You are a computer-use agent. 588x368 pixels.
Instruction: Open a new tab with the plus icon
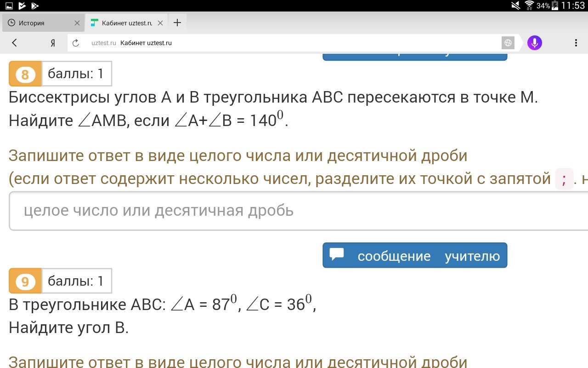177,23
